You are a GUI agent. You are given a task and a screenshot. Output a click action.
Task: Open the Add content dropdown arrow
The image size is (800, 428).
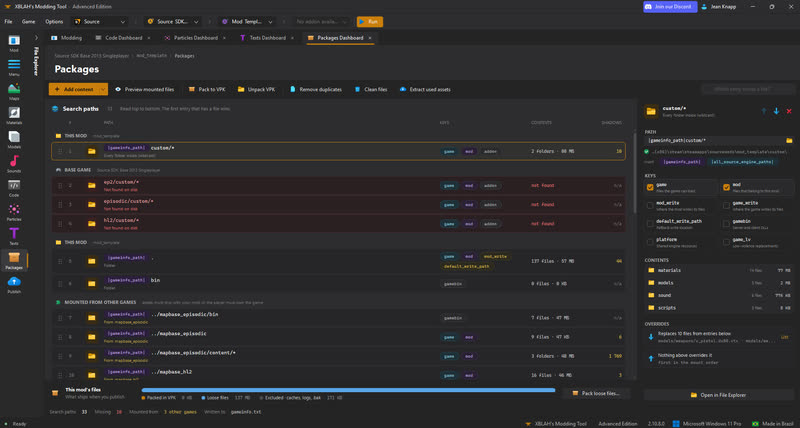(x=103, y=89)
